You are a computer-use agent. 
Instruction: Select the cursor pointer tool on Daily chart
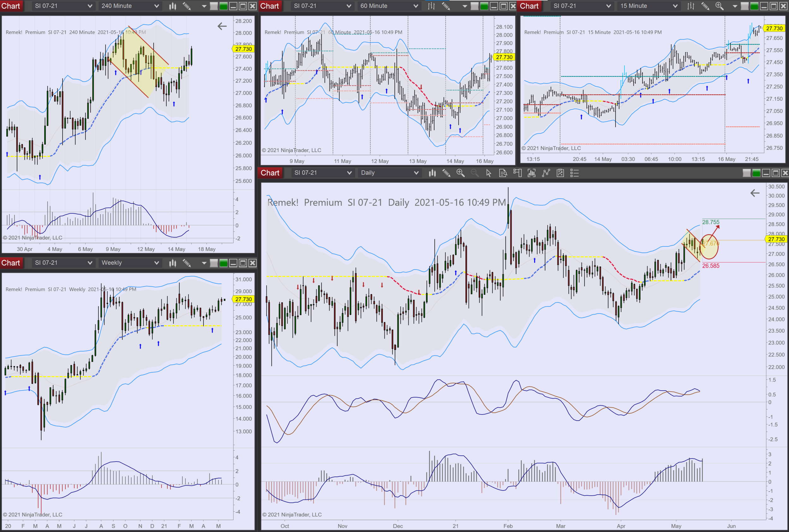[488, 173]
